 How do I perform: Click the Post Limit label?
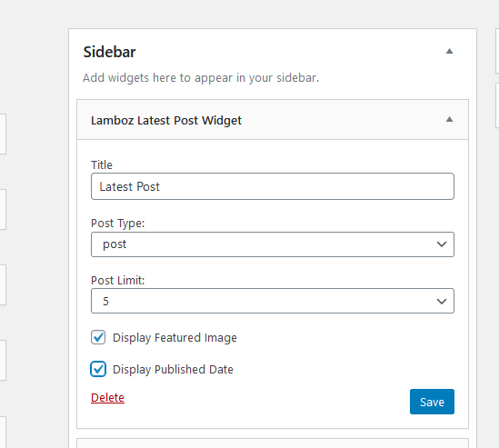118,280
